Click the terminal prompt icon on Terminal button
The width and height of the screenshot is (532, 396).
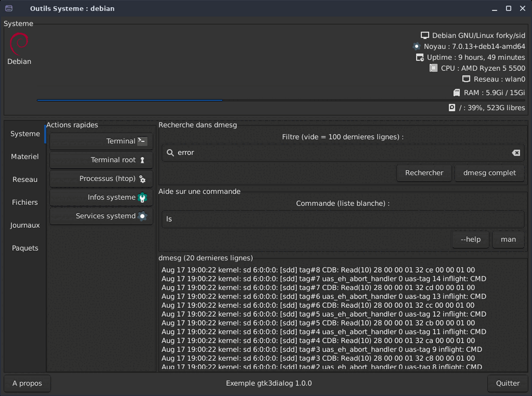[x=142, y=141]
